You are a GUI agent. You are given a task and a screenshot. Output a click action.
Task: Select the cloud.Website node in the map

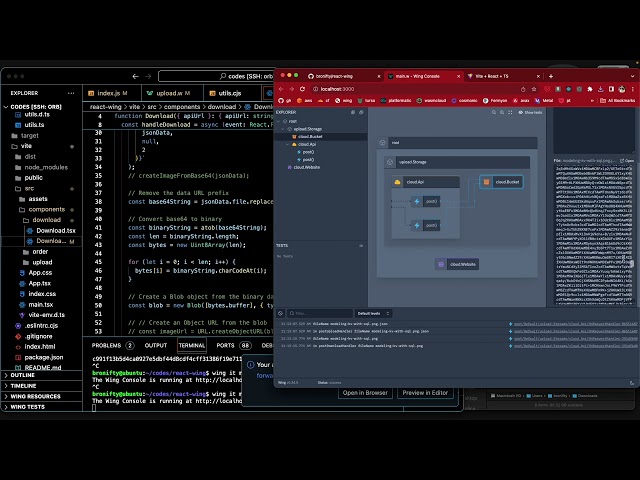456,263
